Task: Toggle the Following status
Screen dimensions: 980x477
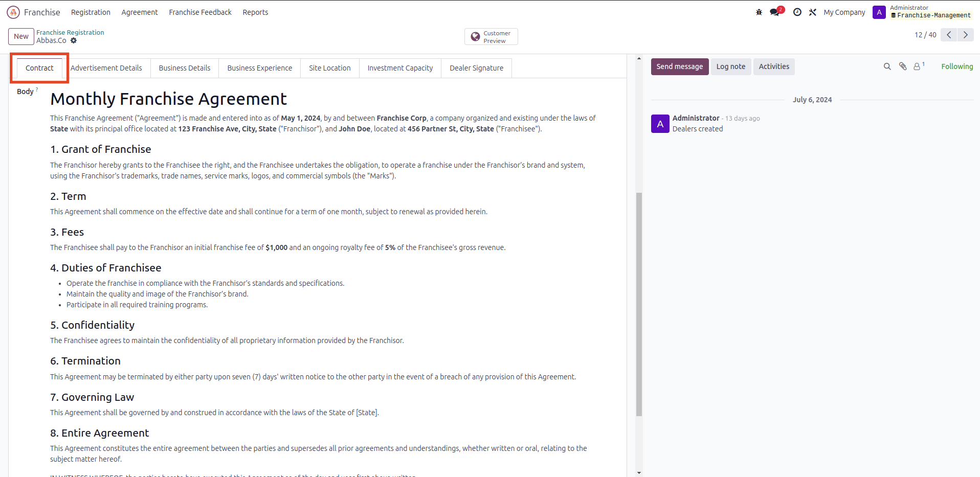Action: (x=957, y=66)
